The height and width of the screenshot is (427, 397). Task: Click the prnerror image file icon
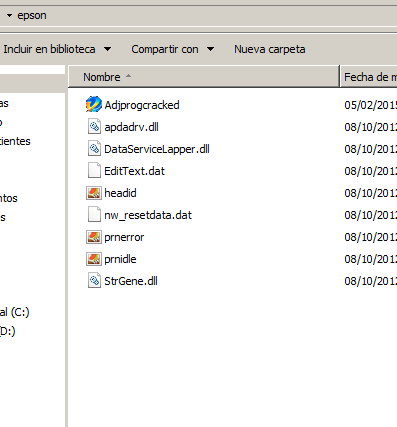pos(94,237)
